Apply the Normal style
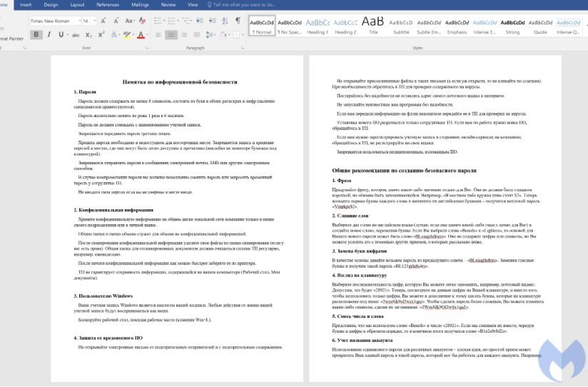The image size is (588, 387). point(262,26)
